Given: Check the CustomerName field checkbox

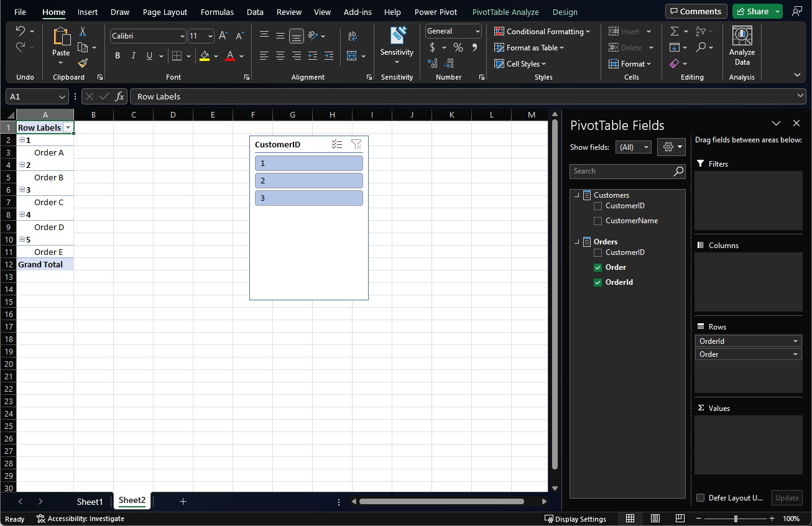Looking at the screenshot, I should 597,220.
